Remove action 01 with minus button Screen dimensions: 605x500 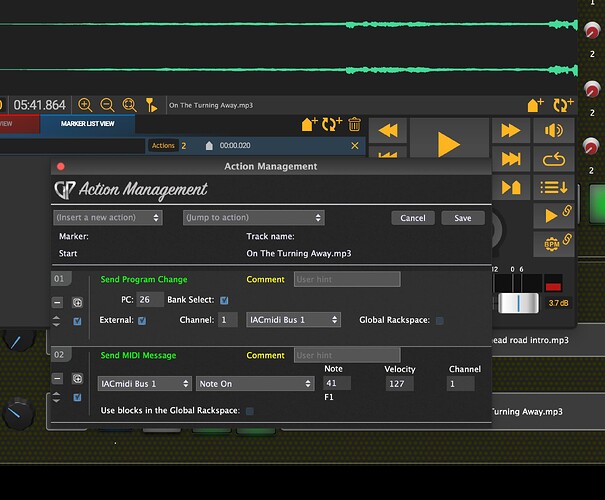[x=57, y=303]
